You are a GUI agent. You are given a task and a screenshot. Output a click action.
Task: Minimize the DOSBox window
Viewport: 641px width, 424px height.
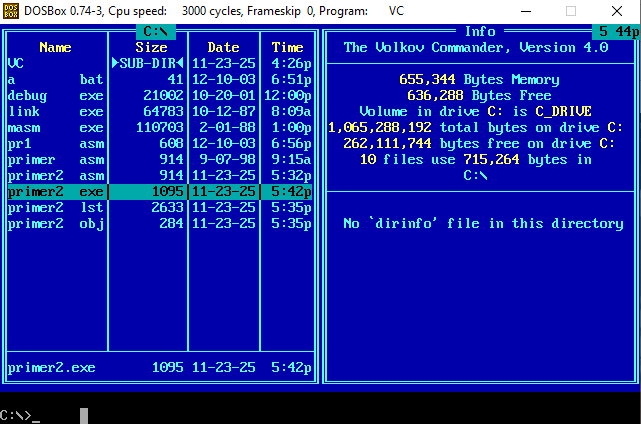(x=526, y=11)
